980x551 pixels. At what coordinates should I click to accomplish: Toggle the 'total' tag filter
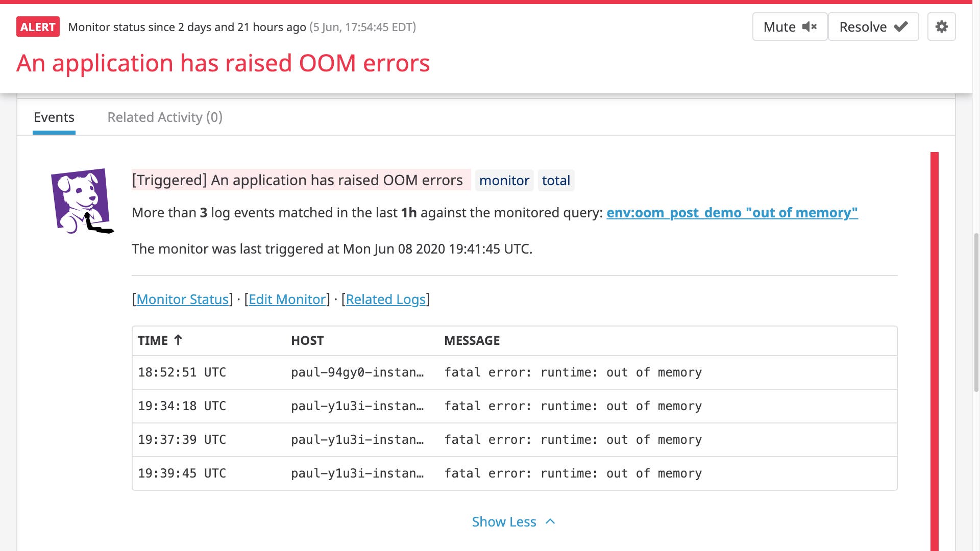point(556,180)
